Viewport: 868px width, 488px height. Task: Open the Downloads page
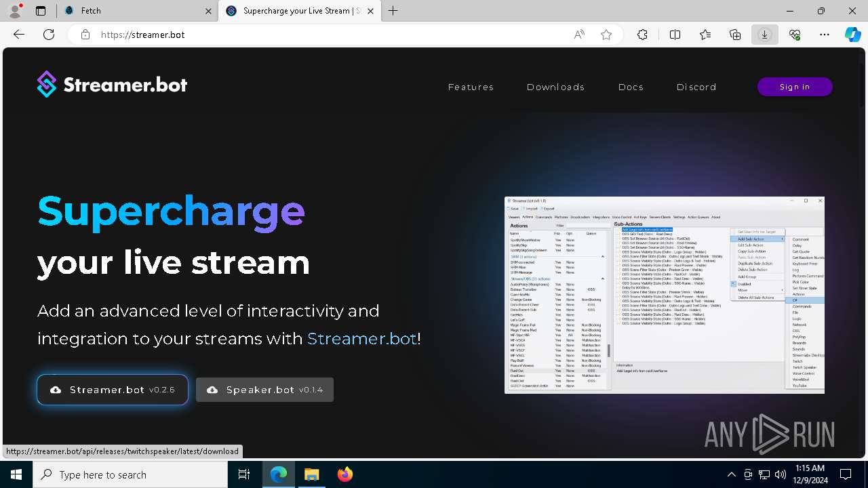pyautogui.click(x=555, y=87)
